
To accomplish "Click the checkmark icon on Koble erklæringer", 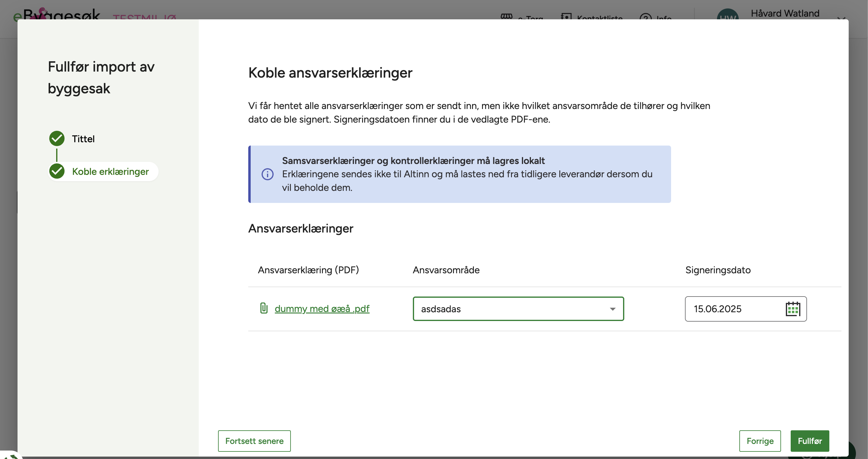I will pyautogui.click(x=57, y=171).
